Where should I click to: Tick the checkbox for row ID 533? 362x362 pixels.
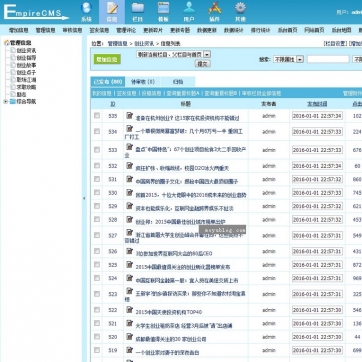pos(97,150)
